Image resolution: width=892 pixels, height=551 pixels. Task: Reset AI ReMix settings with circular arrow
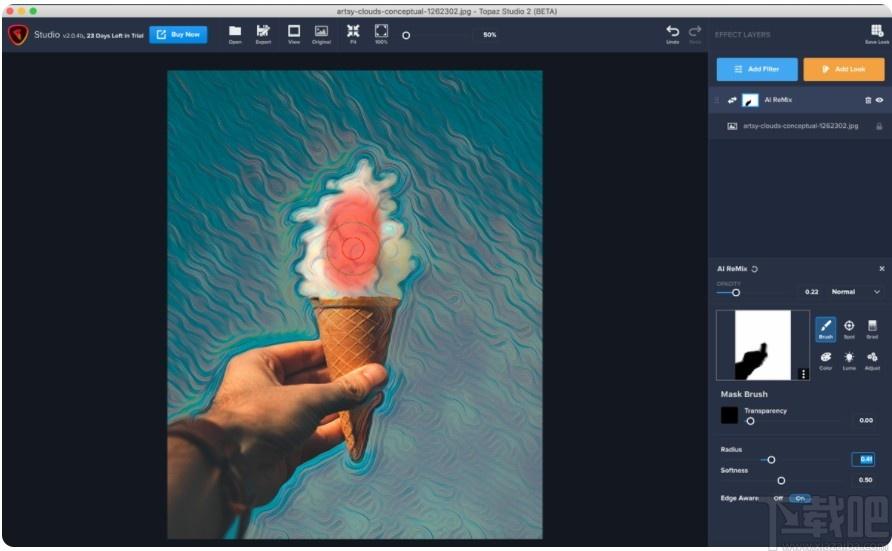(754, 269)
